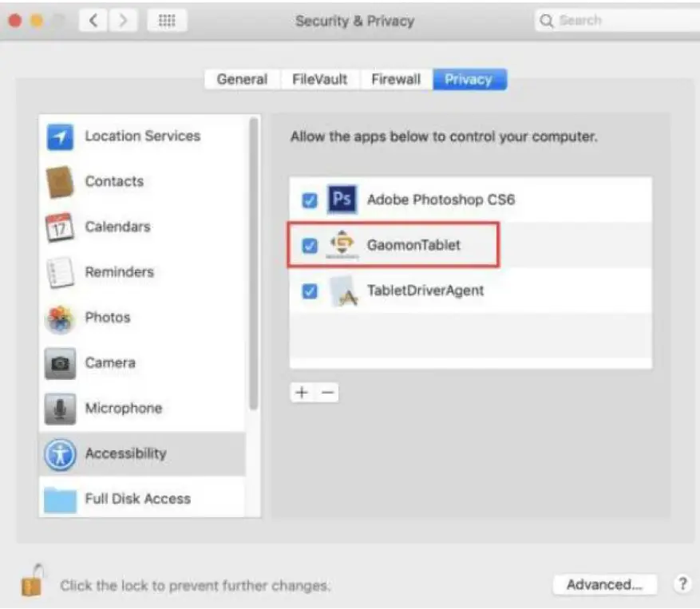This screenshot has width=700, height=609.
Task: Open the FileVault tab
Action: click(x=320, y=80)
